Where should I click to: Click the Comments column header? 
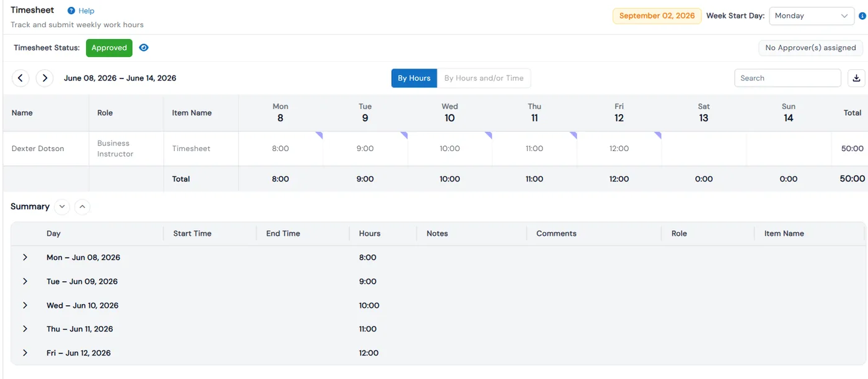594,233
